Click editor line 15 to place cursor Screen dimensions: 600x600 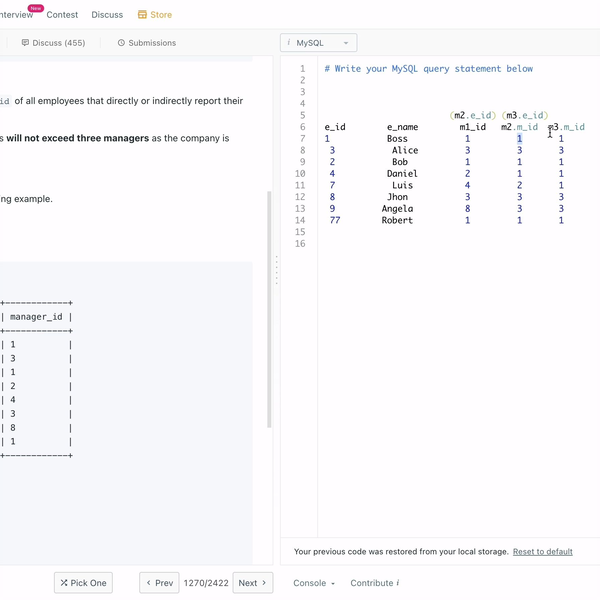450,232
